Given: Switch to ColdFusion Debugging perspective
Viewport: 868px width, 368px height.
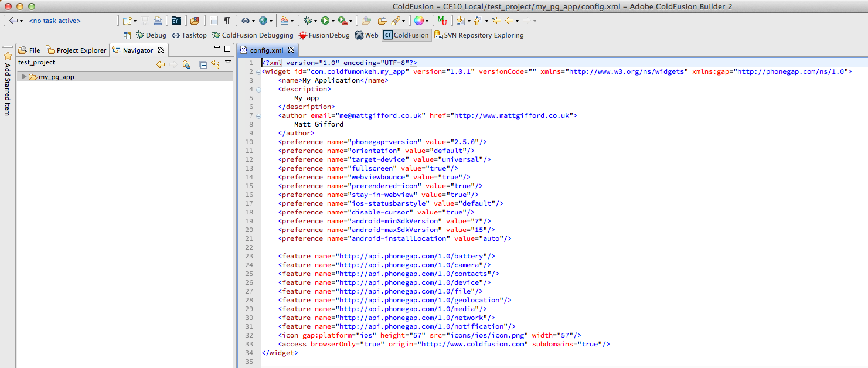Looking at the screenshot, I should pyautogui.click(x=253, y=35).
